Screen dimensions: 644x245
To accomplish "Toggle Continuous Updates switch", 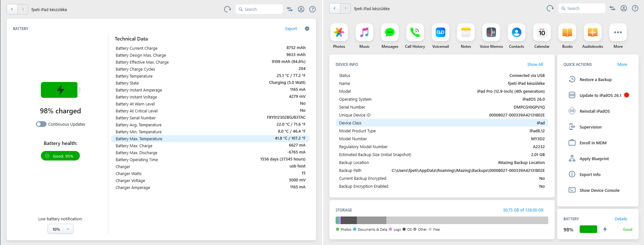I will (41, 124).
